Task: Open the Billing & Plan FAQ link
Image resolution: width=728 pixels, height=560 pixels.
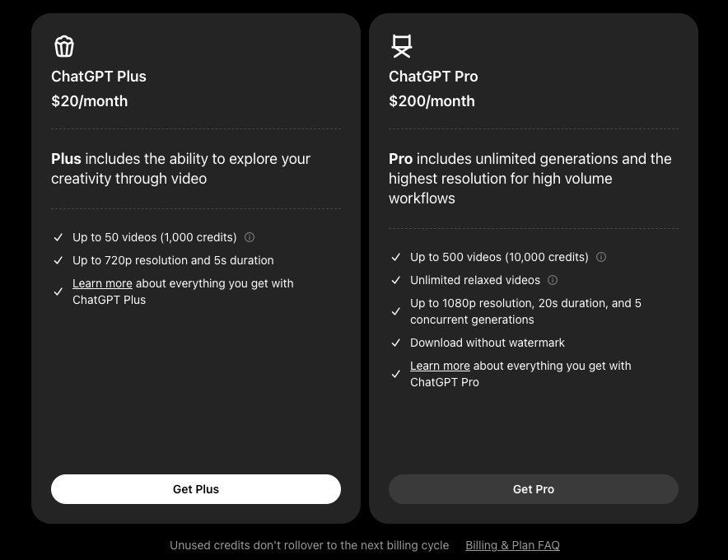Action: click(512, 545)
